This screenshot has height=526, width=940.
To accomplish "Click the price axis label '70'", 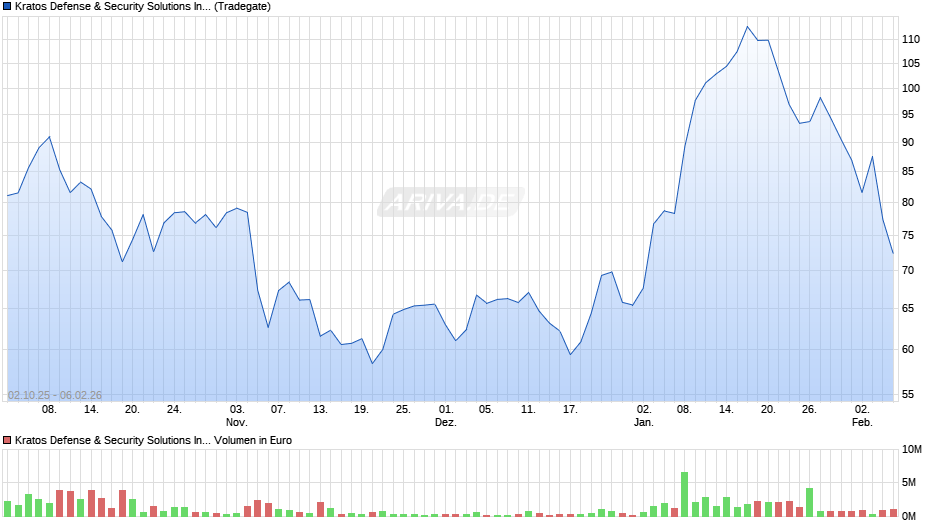I will pos(908,270).
